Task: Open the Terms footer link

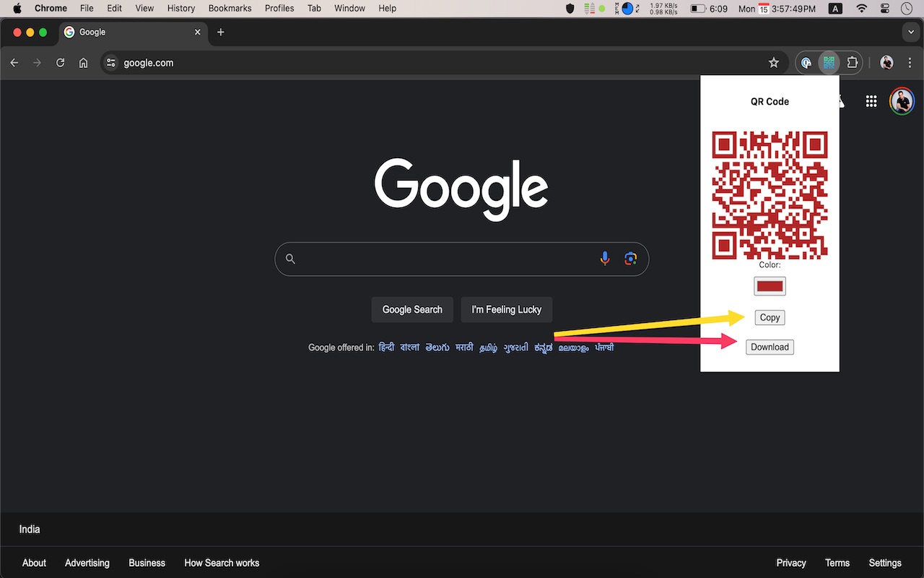Action: coord(837,563)
